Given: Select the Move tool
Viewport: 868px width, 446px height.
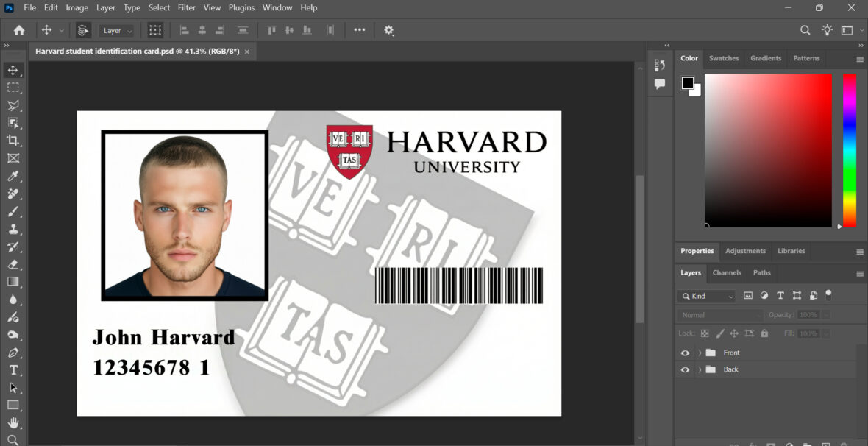Looking at the screenshot, I should tap(13, 70).
